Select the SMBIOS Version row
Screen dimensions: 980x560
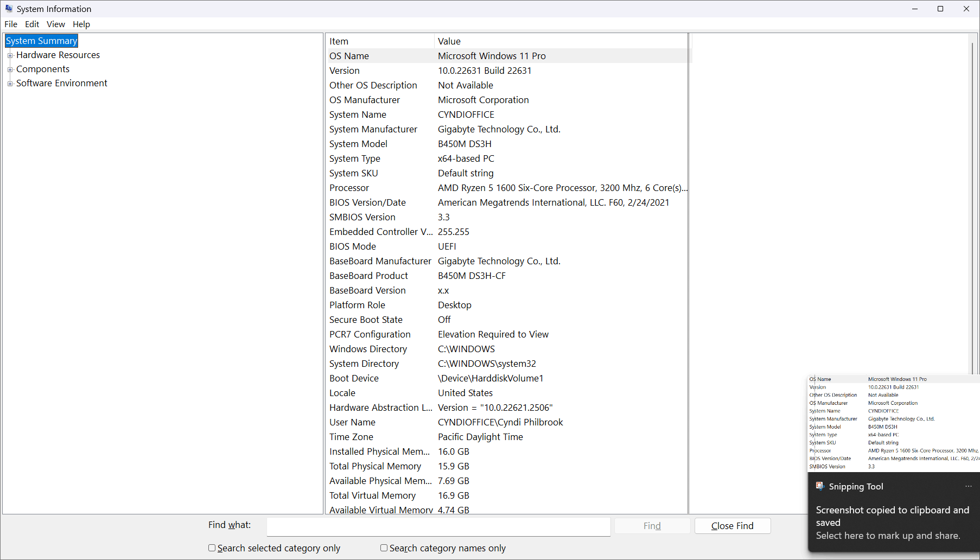point(507,217)
